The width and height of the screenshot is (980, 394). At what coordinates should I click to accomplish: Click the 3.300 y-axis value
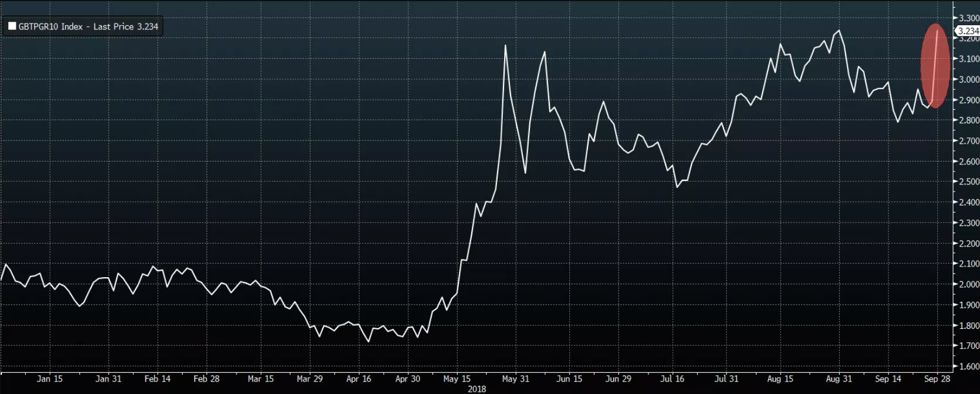point(969,18)
